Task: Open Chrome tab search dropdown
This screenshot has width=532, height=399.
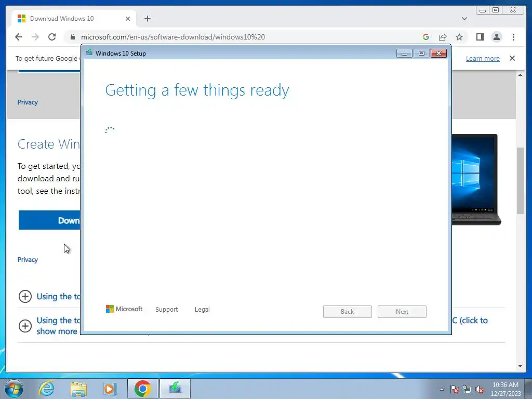Action: [x=464, y=19]
